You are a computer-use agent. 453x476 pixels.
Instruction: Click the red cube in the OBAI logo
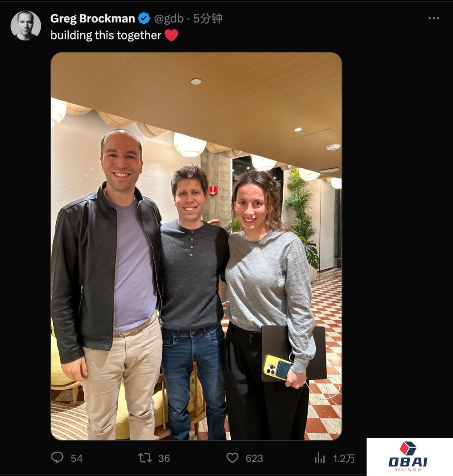(x=408, y=448)
